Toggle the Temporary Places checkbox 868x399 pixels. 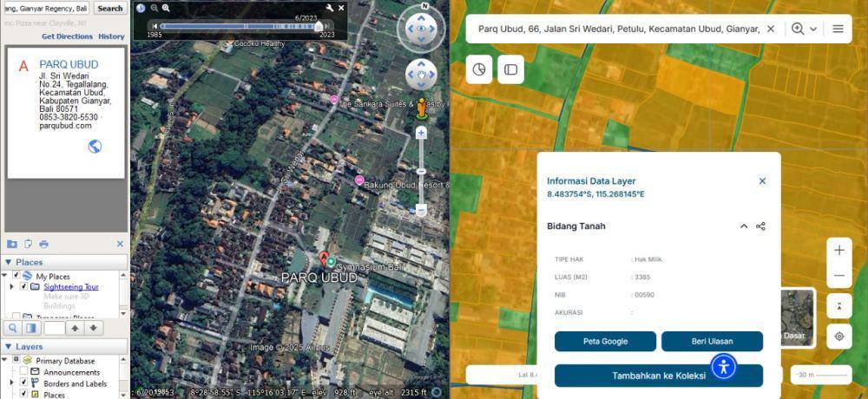pos(16,317)
